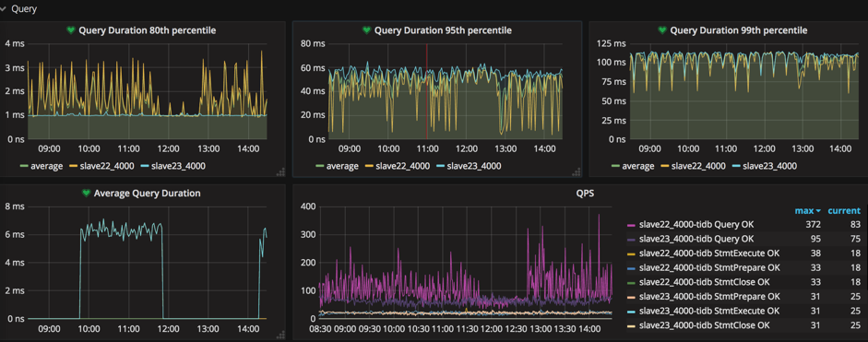Select slave22_4000-tidb StmtPrepare OK legend entry
The height and width of the screenshot is (342, 868).
[708, 267]
